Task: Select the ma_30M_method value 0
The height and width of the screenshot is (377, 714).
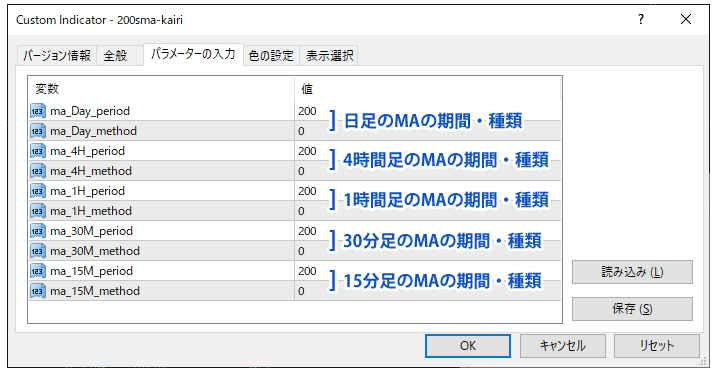Action: tap(301, 251)
